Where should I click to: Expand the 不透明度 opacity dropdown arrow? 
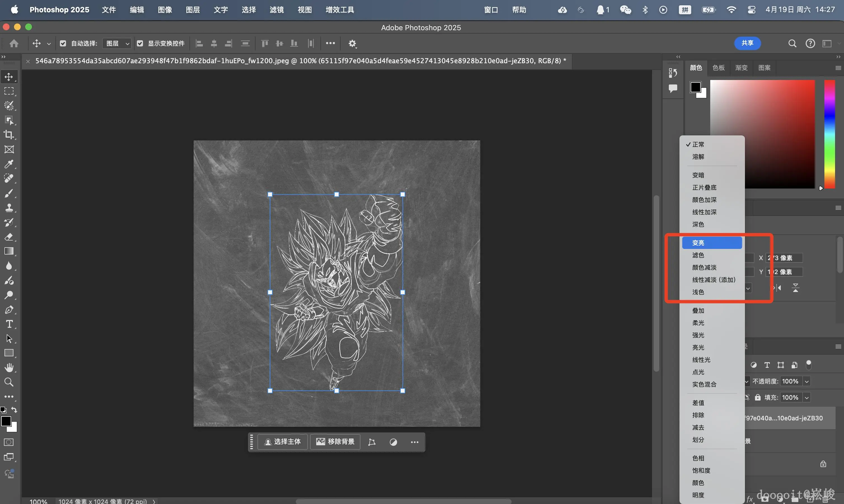coord(807,381)
